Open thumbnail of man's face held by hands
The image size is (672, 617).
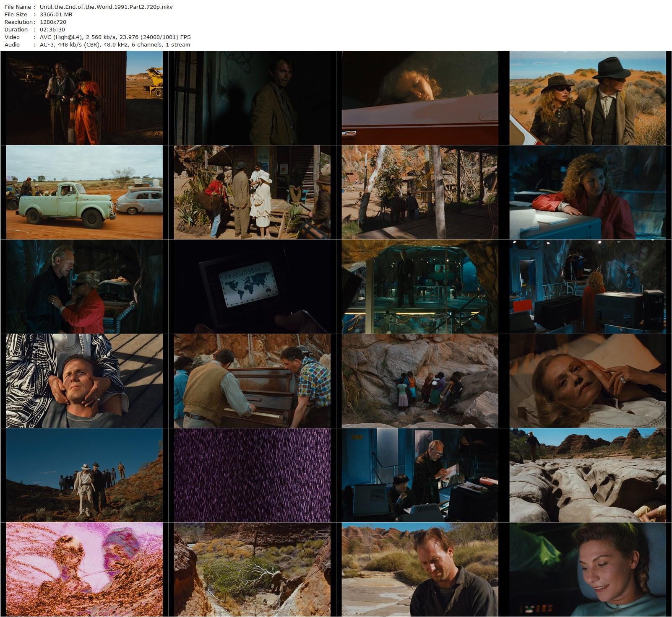[84, 381]
